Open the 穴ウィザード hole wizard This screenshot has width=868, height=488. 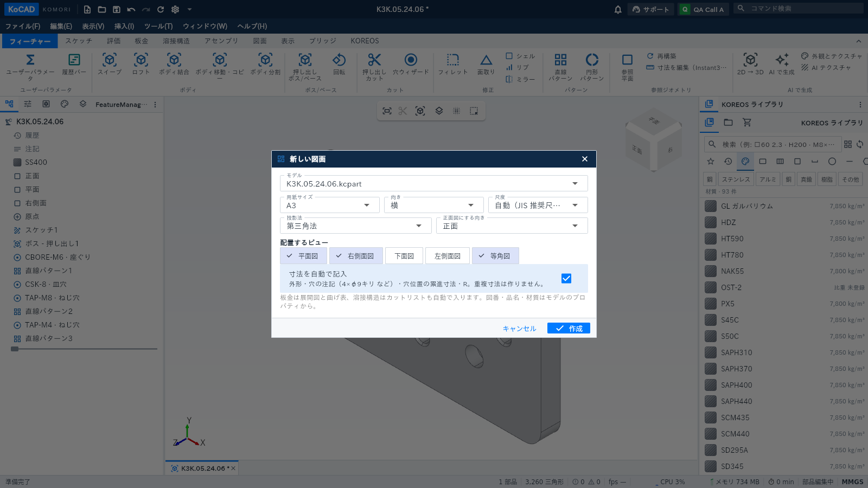(x=411, y=64)
